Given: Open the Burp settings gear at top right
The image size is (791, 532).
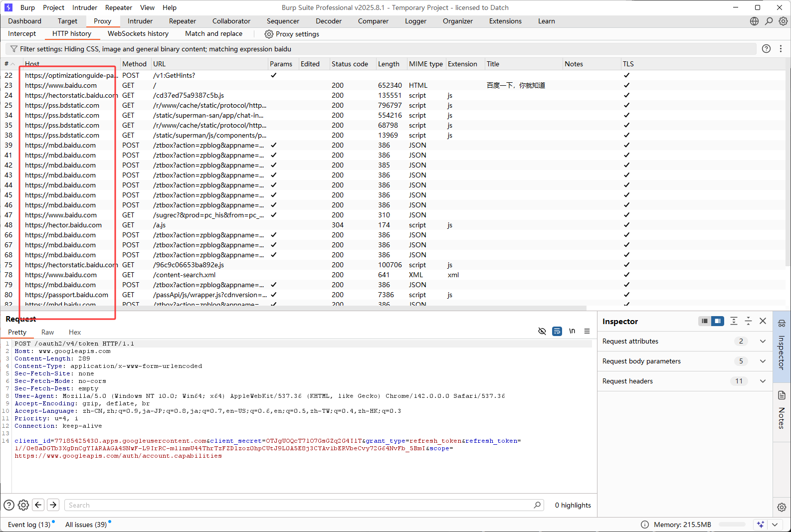Looking at the screenshot, I should [x=784, y=21].
